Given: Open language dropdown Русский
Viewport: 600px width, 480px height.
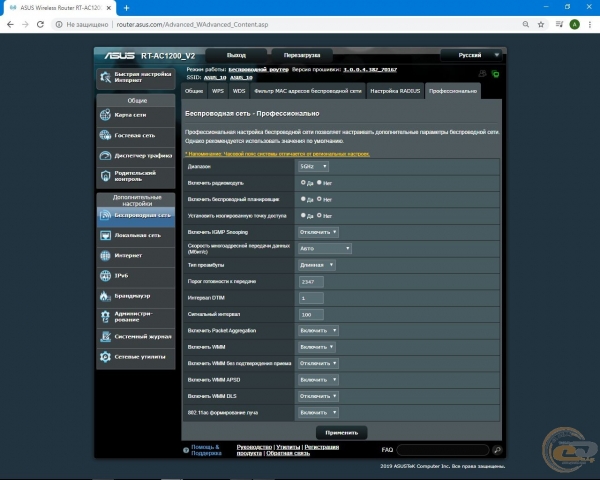Looking at the screenshot, I should coord(471,55).
